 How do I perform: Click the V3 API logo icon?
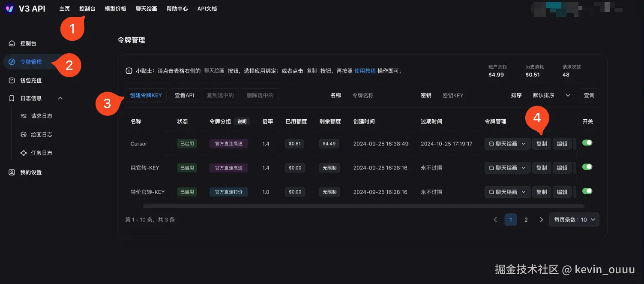coord(9,9)
